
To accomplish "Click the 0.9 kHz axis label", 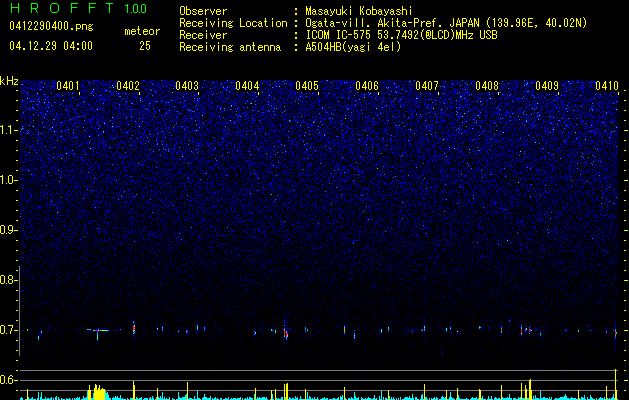I will coord(8,230).
